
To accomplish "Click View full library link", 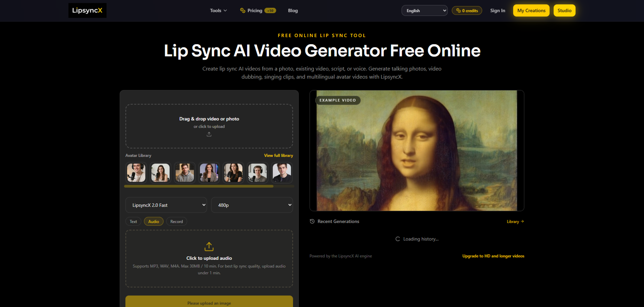I will point(279,155).
